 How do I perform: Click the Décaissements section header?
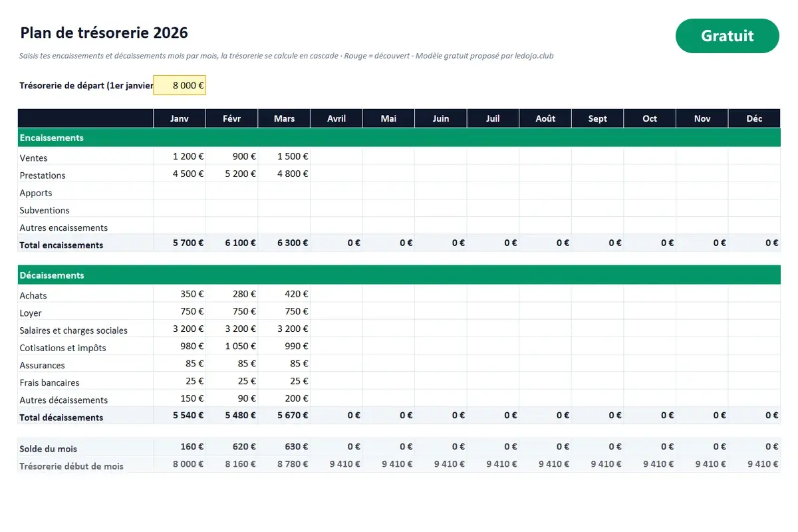coord(399,275)
